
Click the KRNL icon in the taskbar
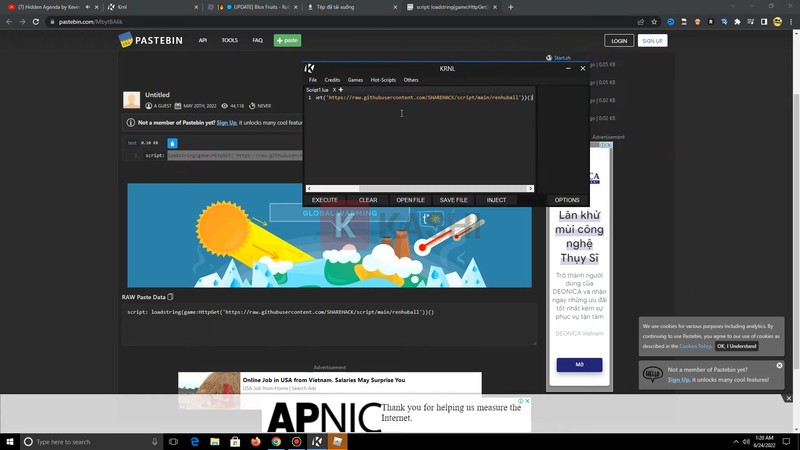[x=317, y=441]
